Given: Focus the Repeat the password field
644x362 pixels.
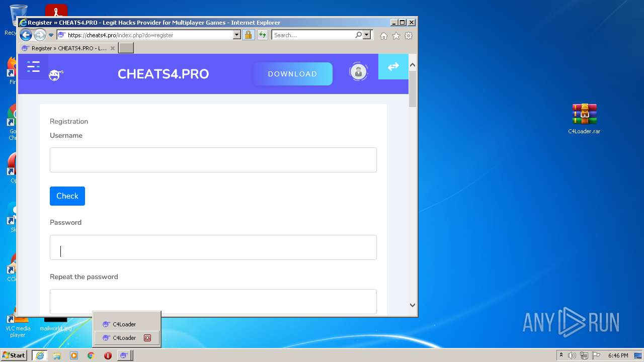Looking at the screenshot, I should [213, 302].
